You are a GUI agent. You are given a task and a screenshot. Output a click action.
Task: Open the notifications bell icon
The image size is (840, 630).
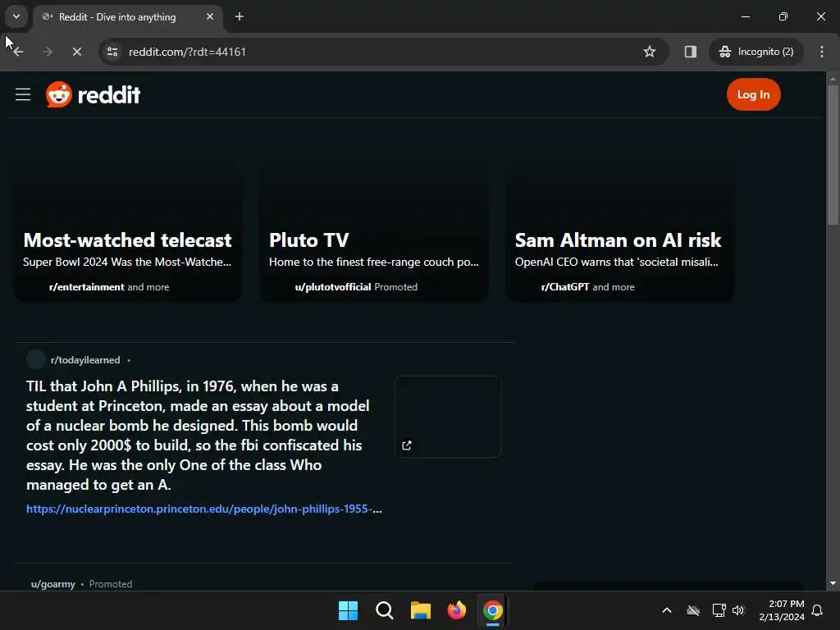[818, 610]
